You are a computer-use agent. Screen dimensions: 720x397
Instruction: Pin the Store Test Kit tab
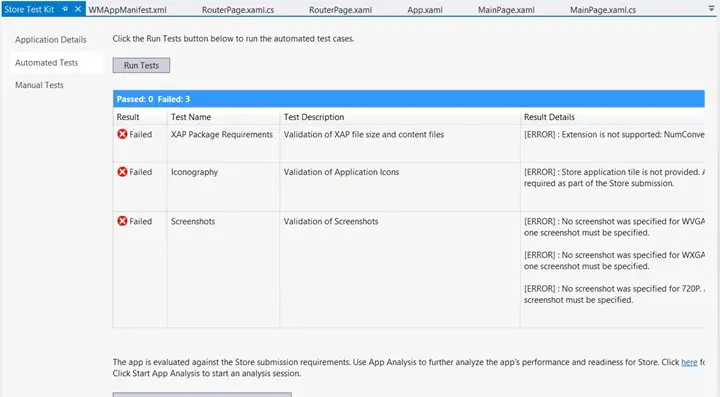coord(65,9)
